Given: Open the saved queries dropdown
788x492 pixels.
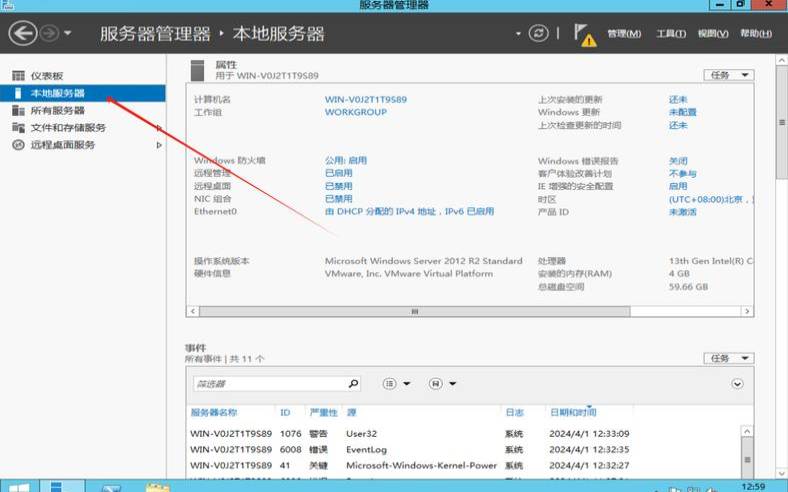Looking at the screenshot, I should click(x=442, y=383).
